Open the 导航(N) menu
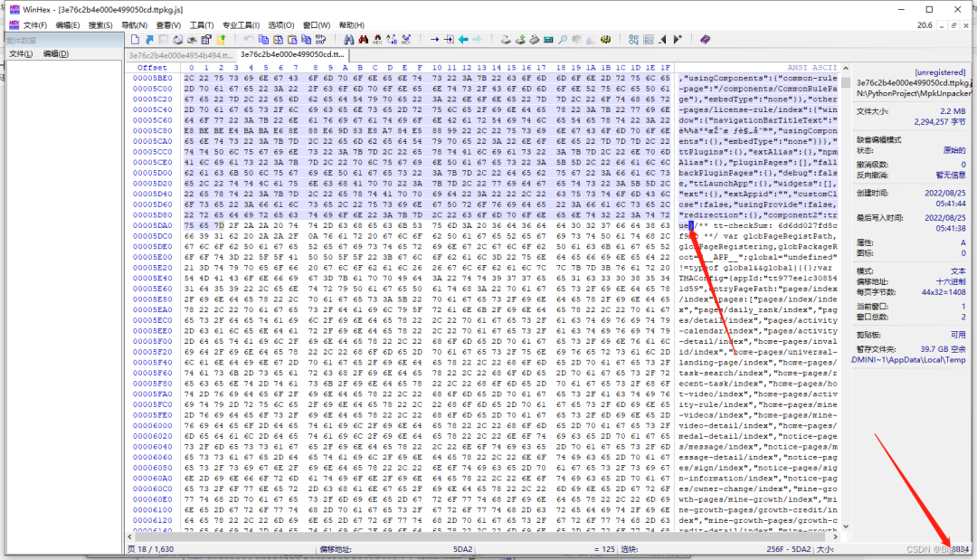977x560 pixels. [x=134, y=25]
